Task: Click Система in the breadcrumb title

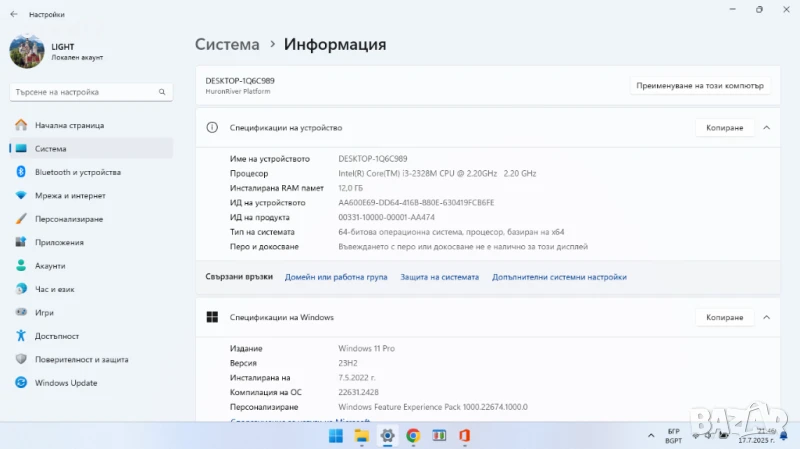Action: [x=227, y=45]
